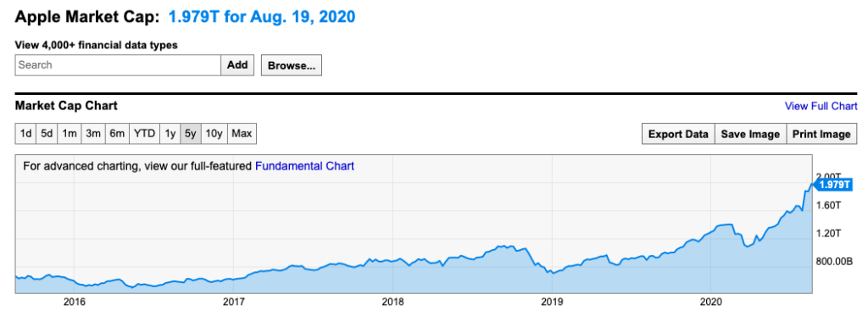Show the YTD range
Screen dimensions: 868x316
coord(144,134)
